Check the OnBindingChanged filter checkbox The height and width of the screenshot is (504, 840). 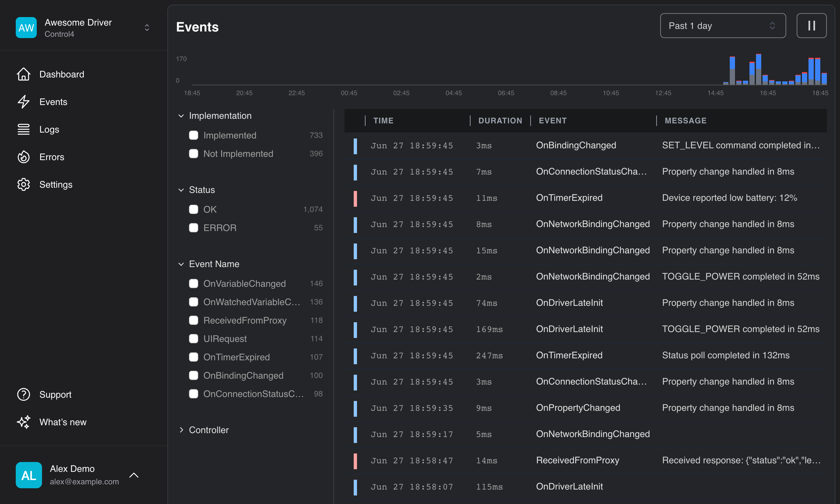194,375
